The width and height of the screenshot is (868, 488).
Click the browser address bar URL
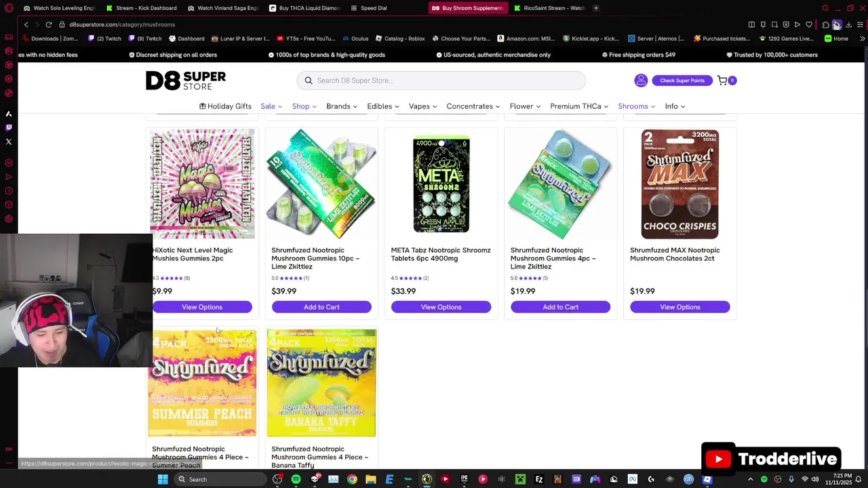pyautogui.click(x=122, y=24)
